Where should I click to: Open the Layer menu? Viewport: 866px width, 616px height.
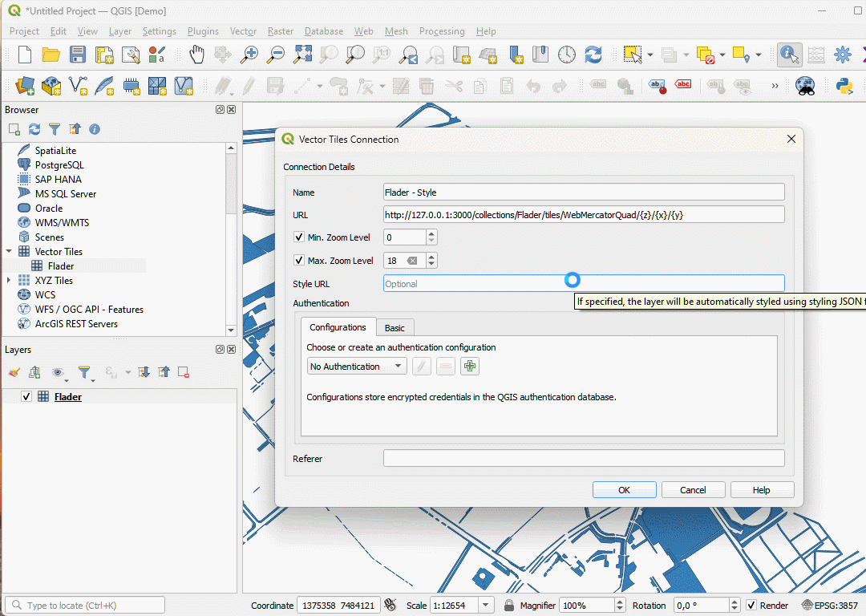pos(119,31)
